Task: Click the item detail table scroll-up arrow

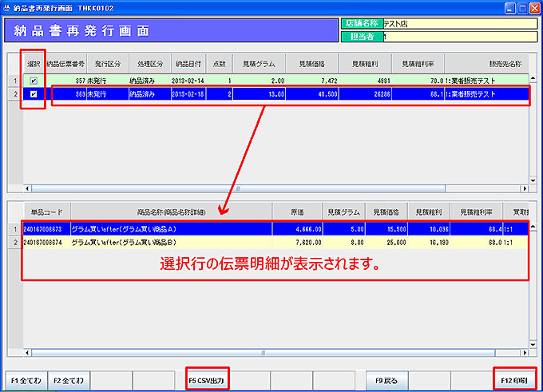Action: click(533, 227)
